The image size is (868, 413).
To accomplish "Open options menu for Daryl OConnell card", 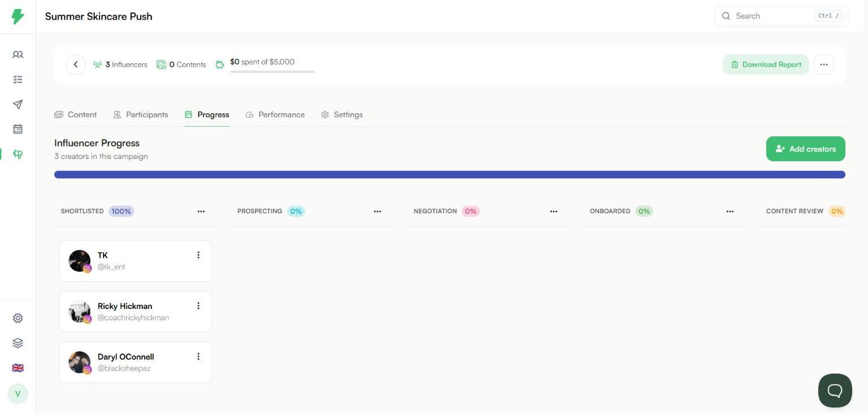I will click(x=198, y=356).
